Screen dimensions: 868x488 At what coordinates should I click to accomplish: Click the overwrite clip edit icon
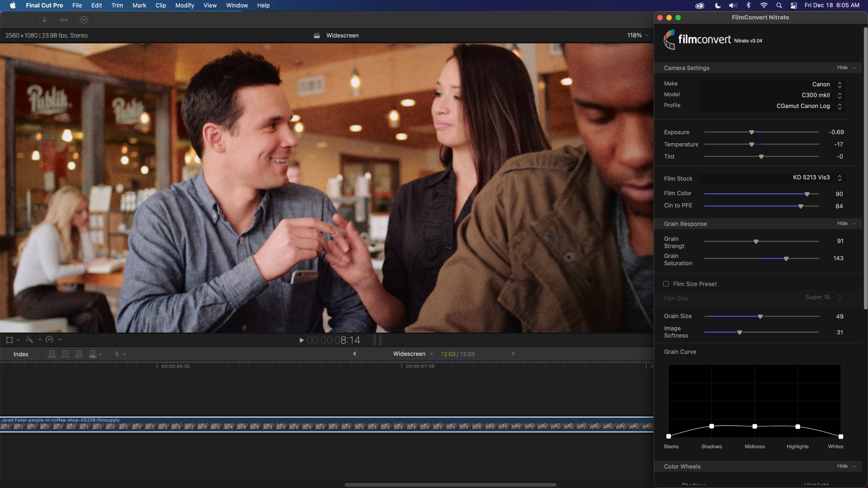(x=93, y=354)
